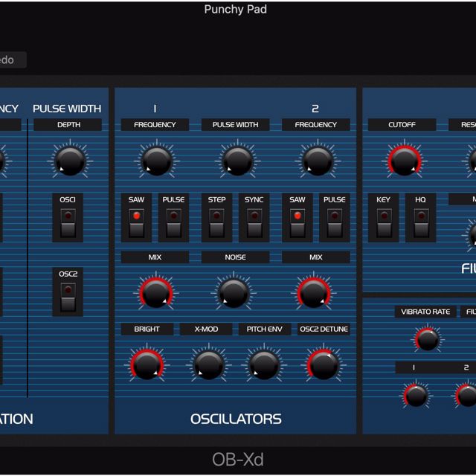Click the PULSE WIDTH section heading
The height and width of the screenshot is (476, 476).
tap(67, 109)
